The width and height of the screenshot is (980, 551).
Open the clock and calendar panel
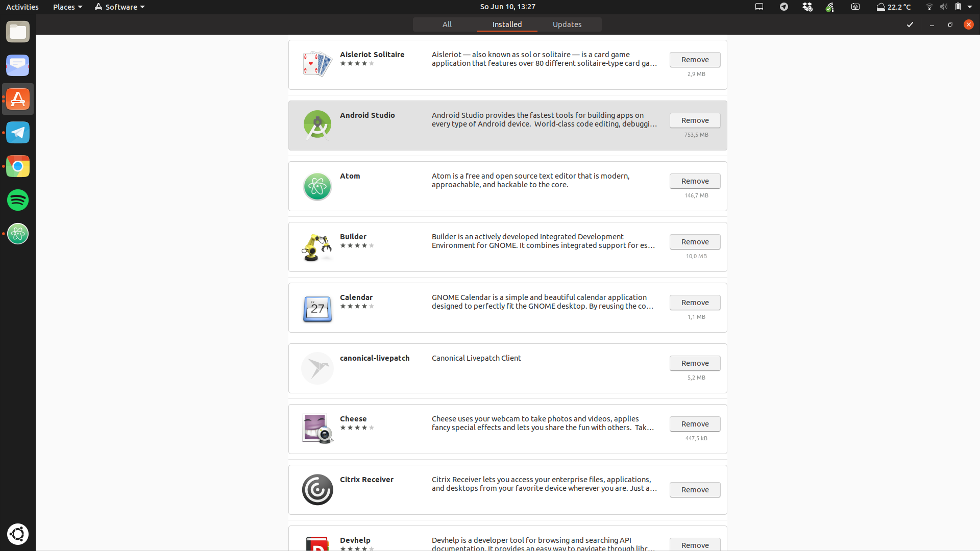(507, 7)
